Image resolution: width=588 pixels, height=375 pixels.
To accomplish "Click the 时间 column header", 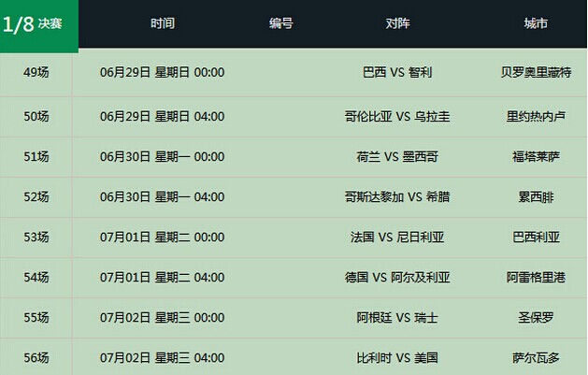I will 163,23.
